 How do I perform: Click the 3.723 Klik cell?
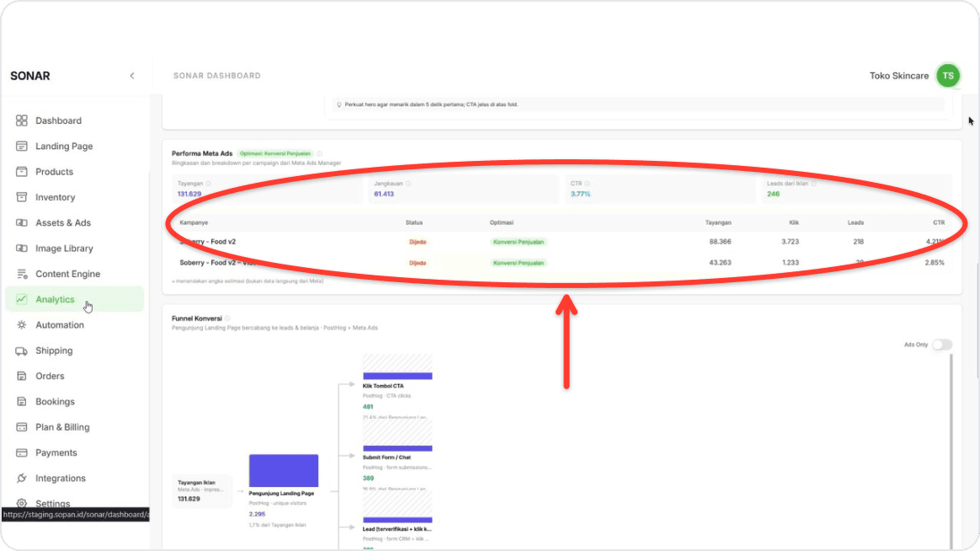[790, 242]
